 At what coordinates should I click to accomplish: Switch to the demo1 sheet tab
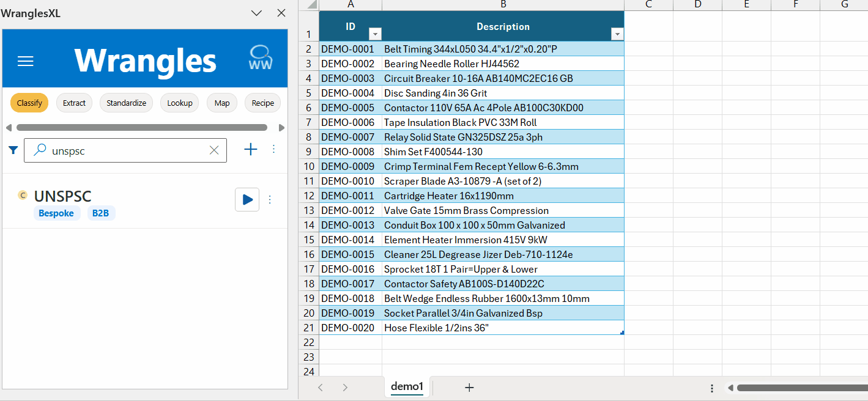[x=407, y=386]
